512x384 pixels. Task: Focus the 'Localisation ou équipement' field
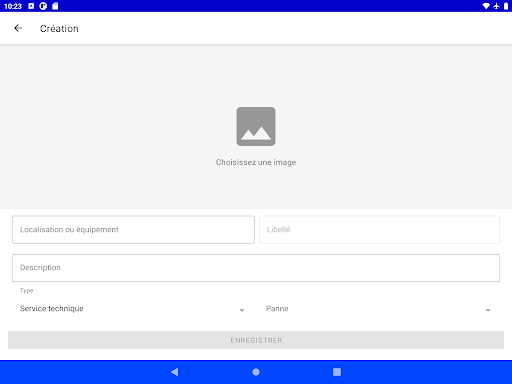(x=133, y=230)
